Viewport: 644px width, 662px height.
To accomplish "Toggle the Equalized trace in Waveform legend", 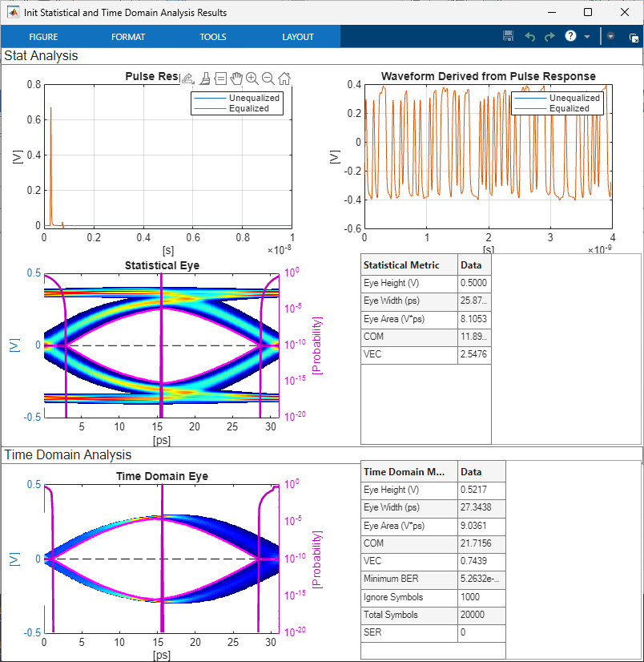I will (x=570, y=107).
